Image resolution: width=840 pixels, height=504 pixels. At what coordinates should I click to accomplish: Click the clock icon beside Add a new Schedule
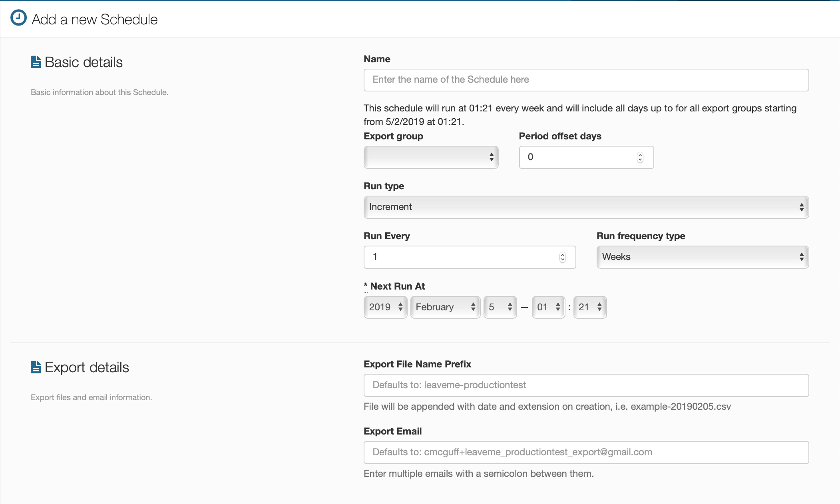(18, 18)
